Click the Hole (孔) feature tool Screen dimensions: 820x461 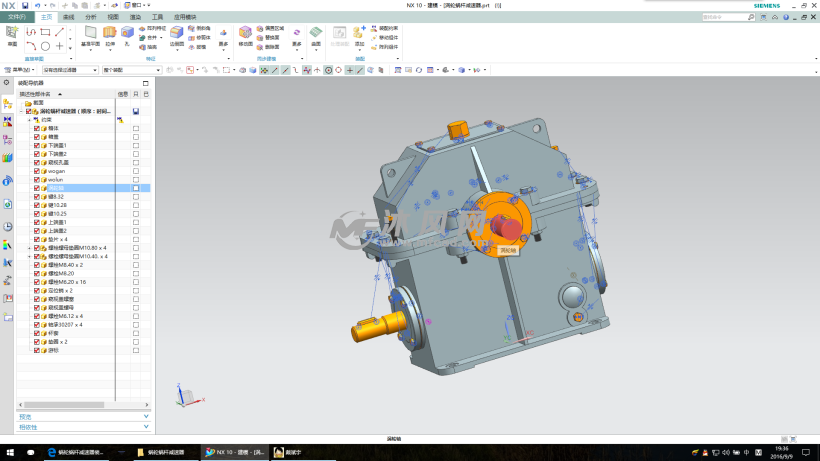[127, 36]
